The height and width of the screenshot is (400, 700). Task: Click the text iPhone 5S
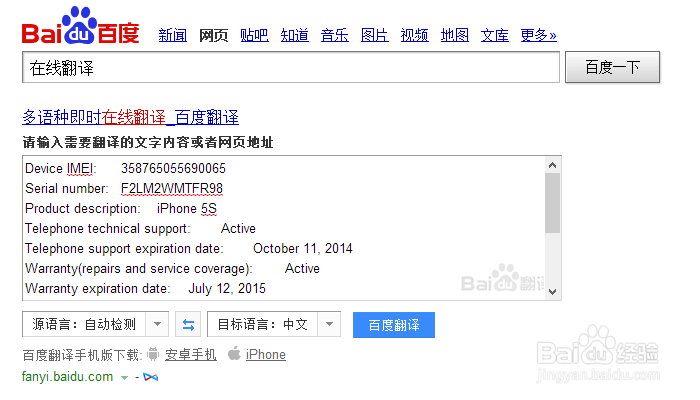click(187, 208)
